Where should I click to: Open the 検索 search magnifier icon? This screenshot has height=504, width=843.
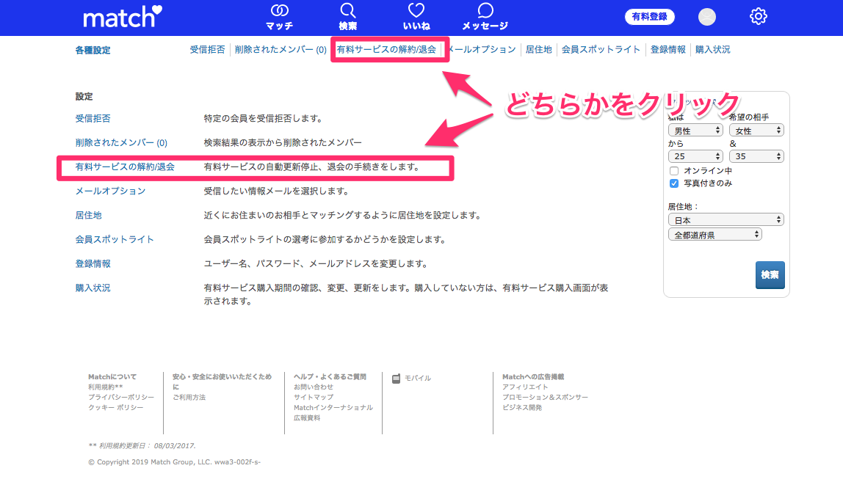348,10
